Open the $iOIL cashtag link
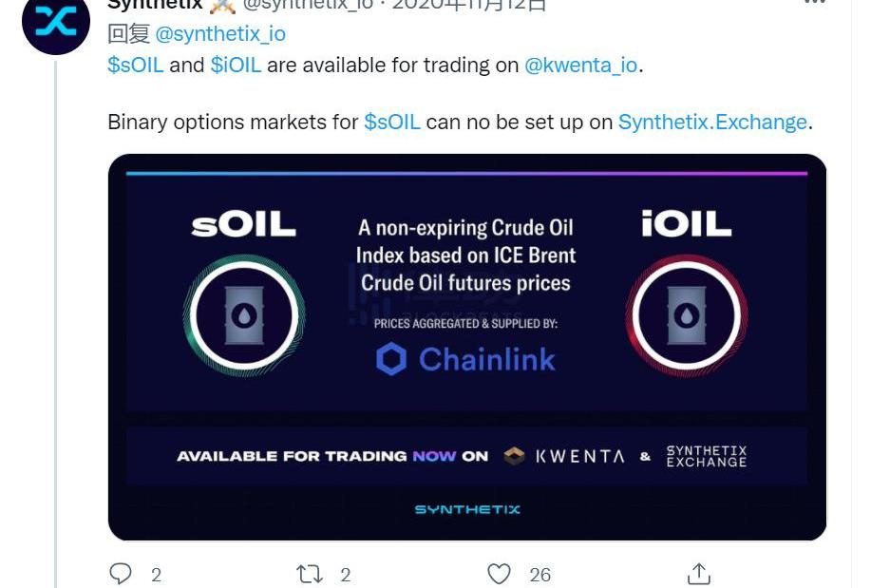Image resolution: width=871 pixels, height=588 pixels. tap(236, 65)
